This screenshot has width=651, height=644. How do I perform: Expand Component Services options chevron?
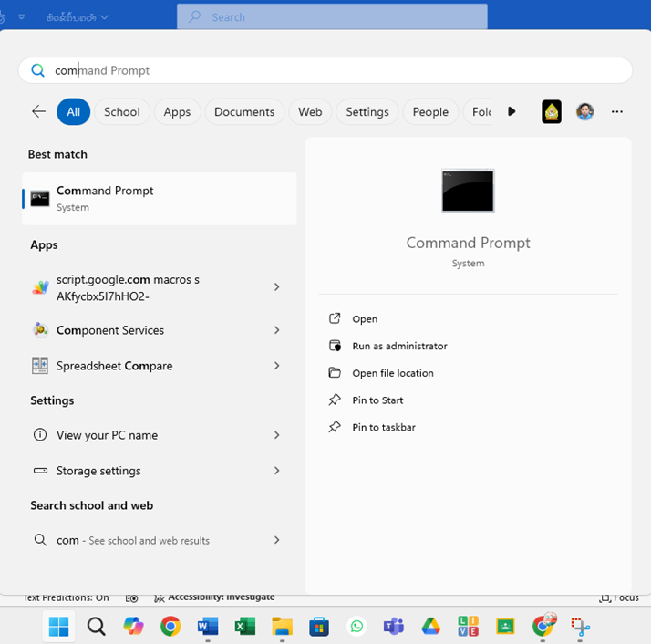[x=276, y=330]
